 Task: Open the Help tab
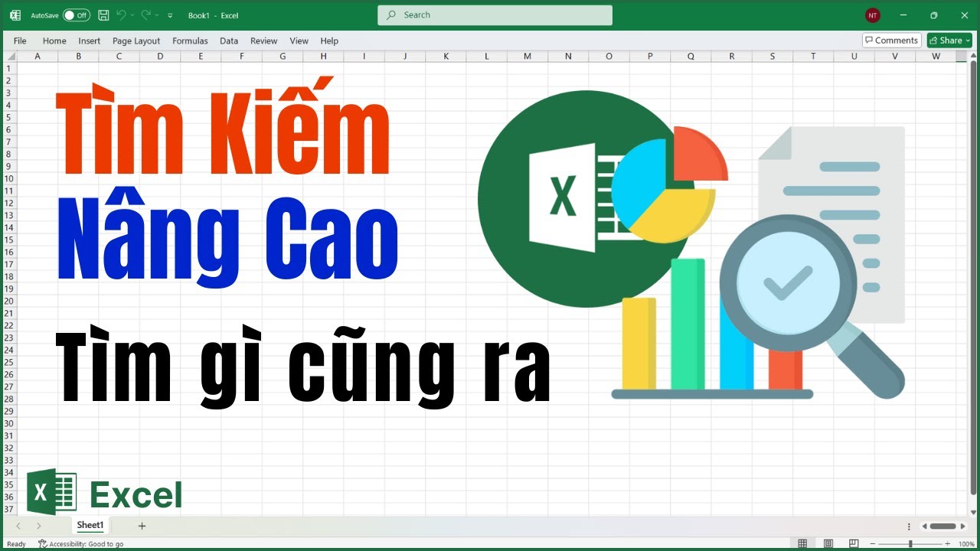tap(329, 41)
